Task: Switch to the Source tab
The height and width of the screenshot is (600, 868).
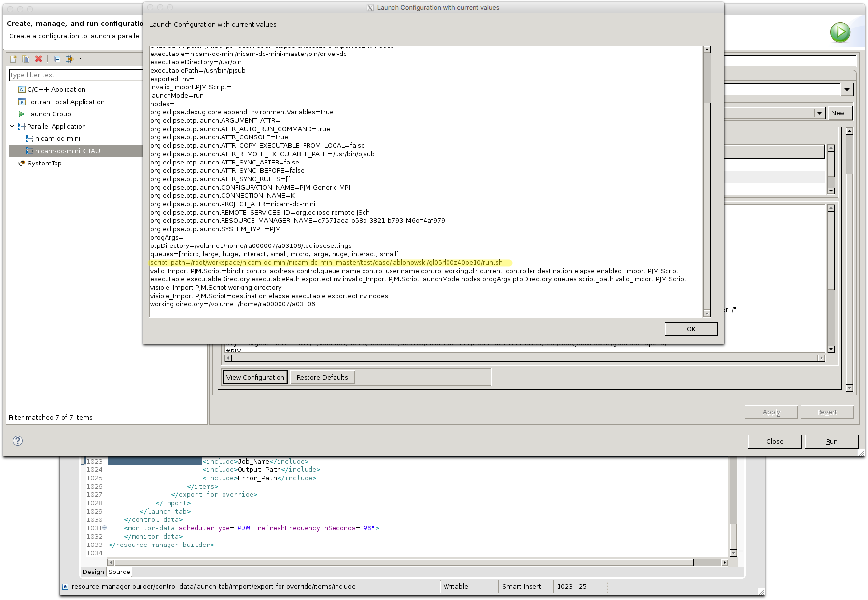Action: click(119, 572)
